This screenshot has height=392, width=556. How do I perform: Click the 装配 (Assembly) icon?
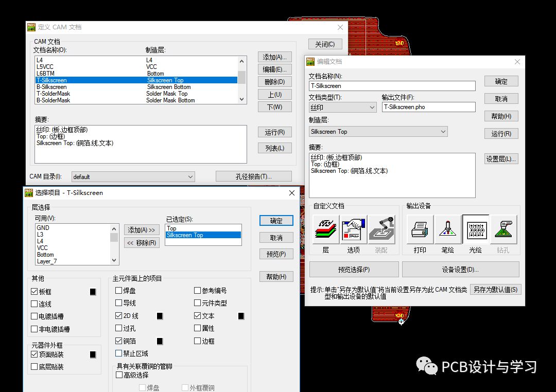[381, 229]
